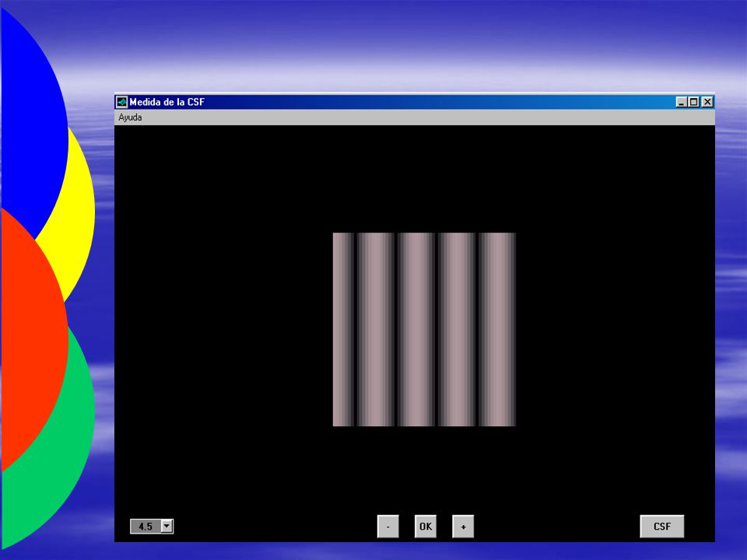747x560 pixels.
Task: Click the plus button to increase contrast
Action: click(x=463, y=527)
